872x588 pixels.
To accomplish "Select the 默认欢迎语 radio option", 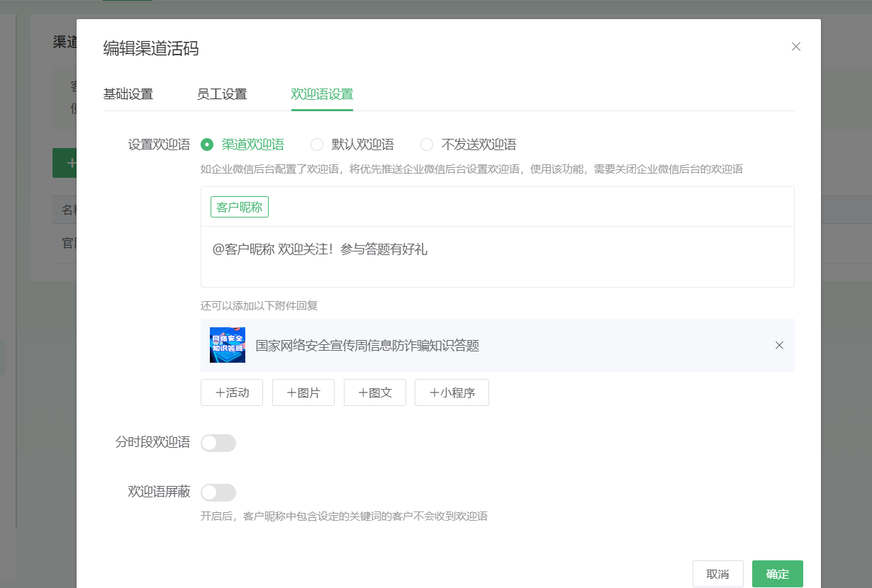I will click(x=317, y=145).
